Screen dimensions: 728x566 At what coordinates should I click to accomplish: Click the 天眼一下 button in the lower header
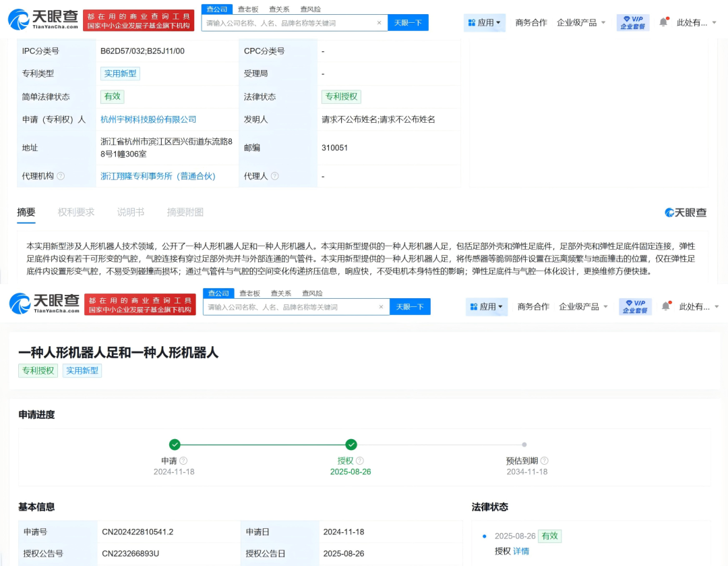coord(410,307)
